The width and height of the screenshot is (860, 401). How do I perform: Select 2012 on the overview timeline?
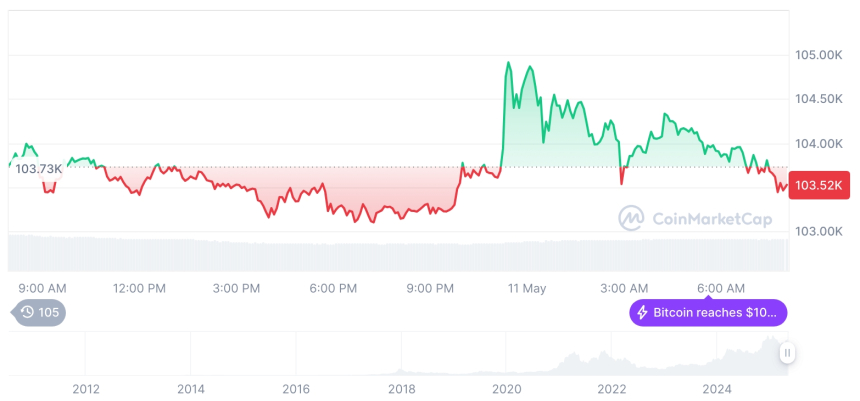coord(86,388)
